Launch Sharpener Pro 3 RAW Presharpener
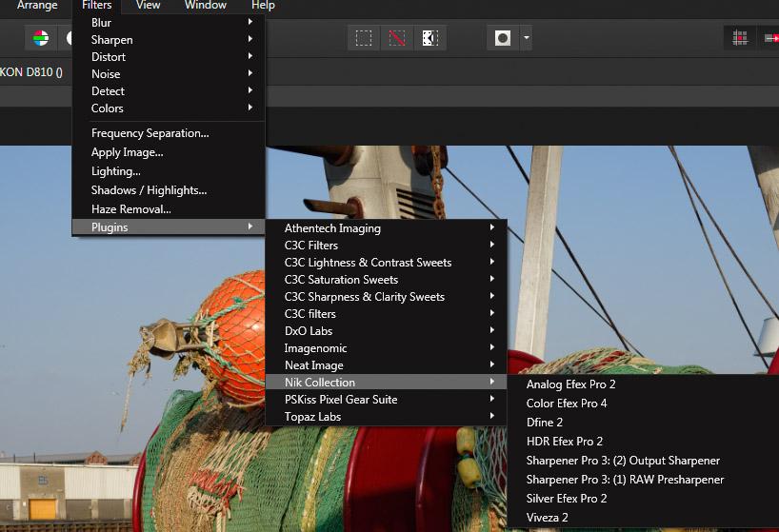Screen dimensions: 779x532 click(644, 480)
